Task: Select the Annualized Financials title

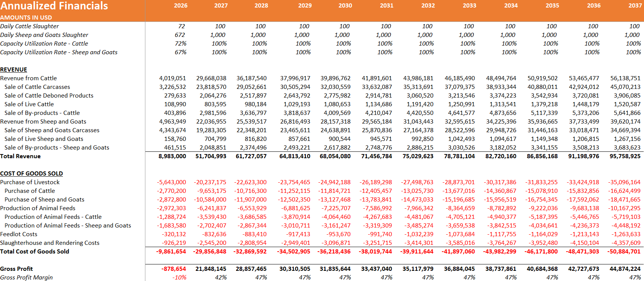Action: (x=54, y=6)
